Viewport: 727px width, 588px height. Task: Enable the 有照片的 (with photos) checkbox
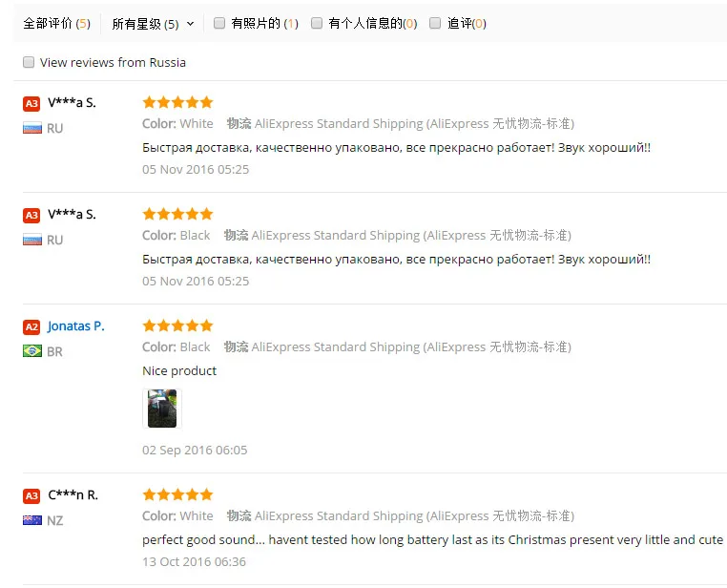[x=219, y=23]
